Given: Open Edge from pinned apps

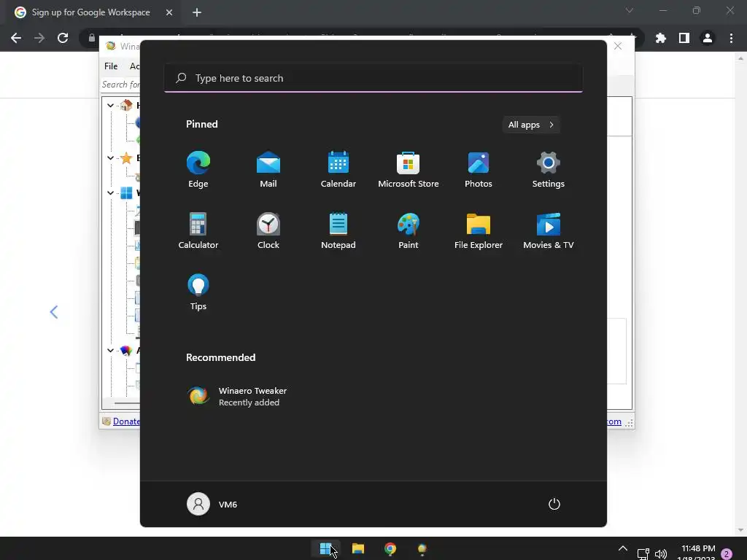Looking at the screenshot, I should [198, 169].
